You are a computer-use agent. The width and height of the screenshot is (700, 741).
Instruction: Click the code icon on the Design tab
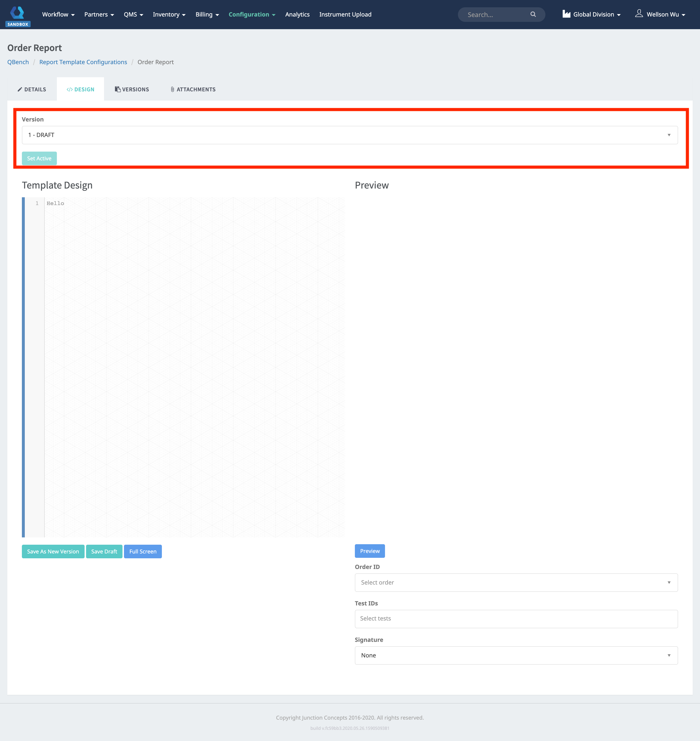(x=70, y=89)
